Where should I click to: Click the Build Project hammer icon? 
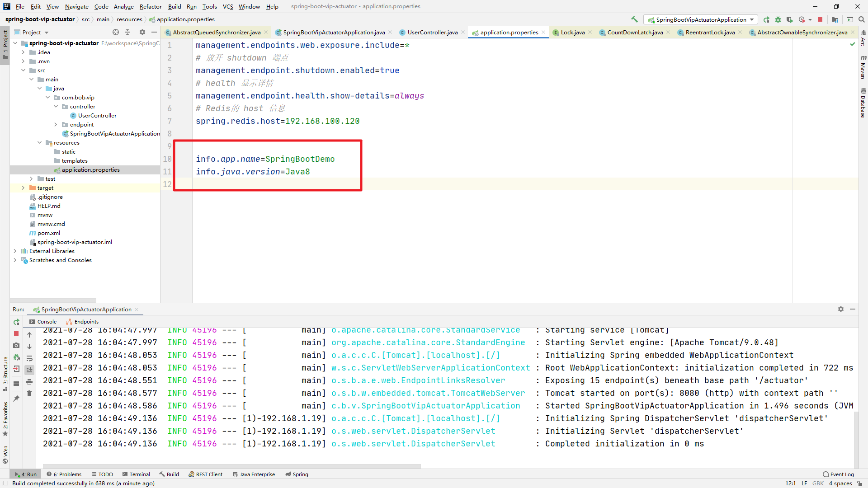click(x=634, y=19)
